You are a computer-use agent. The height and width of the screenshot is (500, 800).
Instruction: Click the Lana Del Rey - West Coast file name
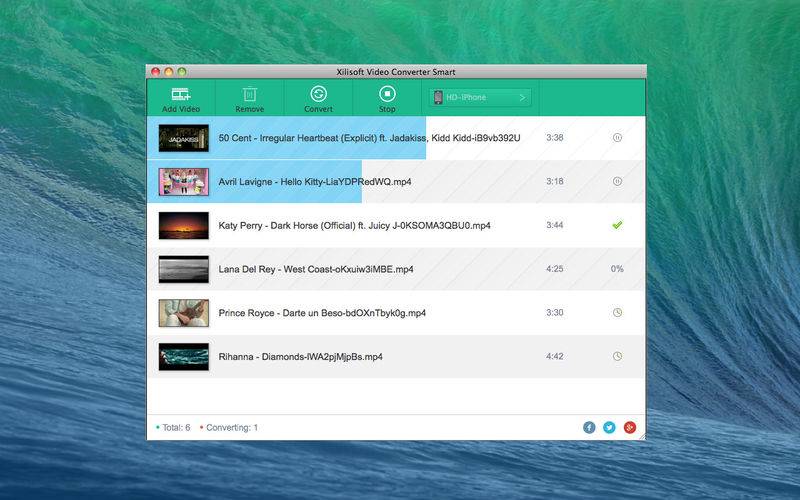pyautogui.click(x=316, y=269)
